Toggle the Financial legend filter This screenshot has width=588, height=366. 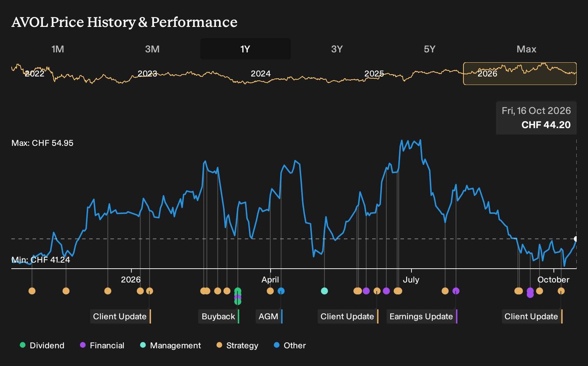[x=102, y=345]
